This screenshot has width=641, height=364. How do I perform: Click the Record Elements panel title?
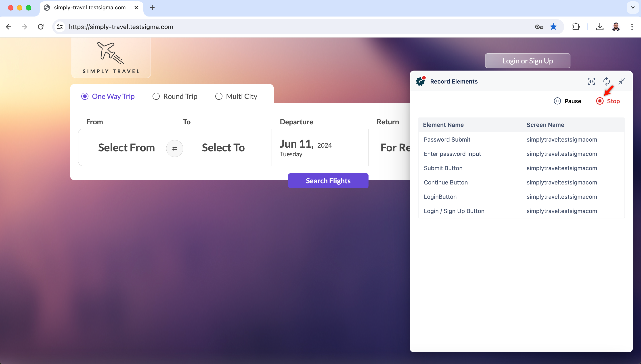(x=454, y=81)
